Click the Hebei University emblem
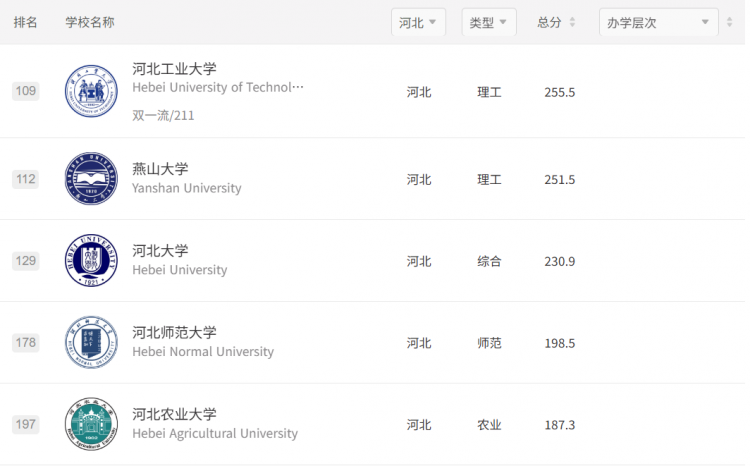This screenshot has height=466, width=750. (91, 261)
